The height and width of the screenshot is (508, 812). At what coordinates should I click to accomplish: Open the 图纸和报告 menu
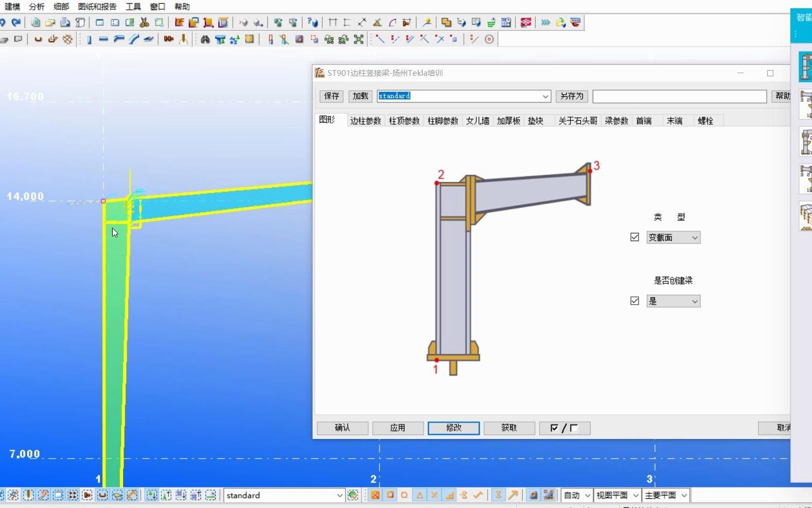[97, 7]
